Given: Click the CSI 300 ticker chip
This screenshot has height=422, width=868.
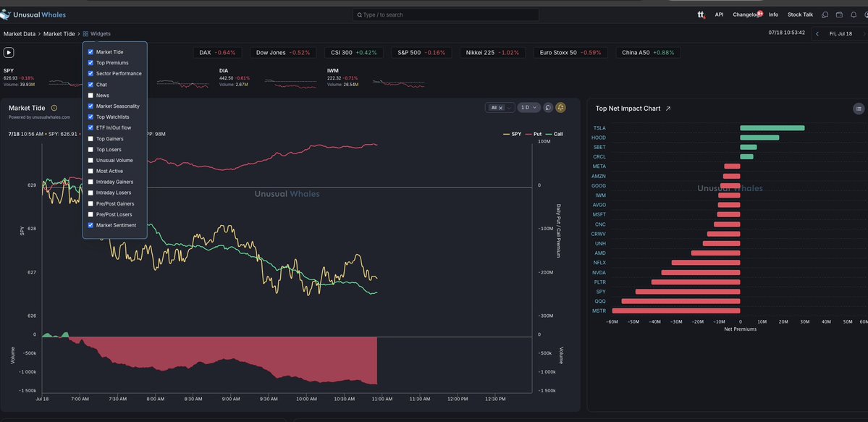Looking at the screenshot, I should coord(353,53).
